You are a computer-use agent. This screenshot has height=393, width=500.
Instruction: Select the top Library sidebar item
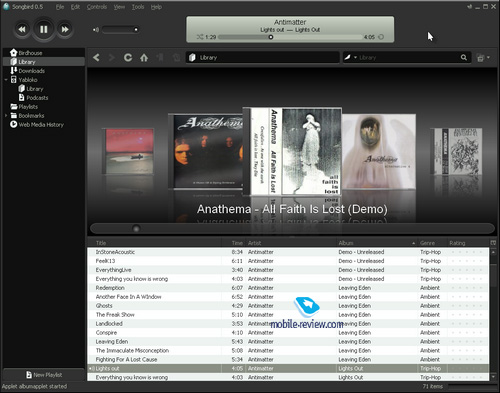tap(44, 62)
